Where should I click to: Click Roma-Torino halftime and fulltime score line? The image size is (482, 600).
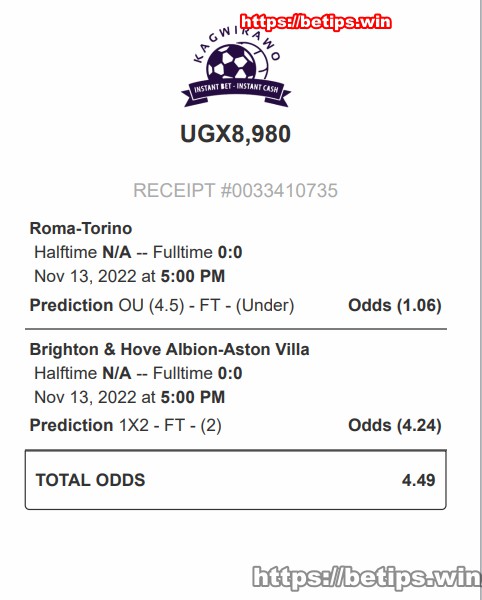pyautogui.click(x=138, y=253)
